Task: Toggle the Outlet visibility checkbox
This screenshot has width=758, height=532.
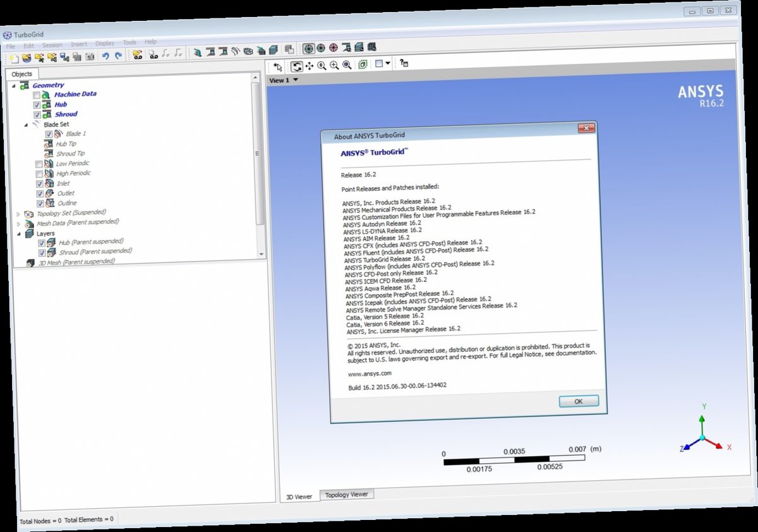Action: [x=39, y=194]
